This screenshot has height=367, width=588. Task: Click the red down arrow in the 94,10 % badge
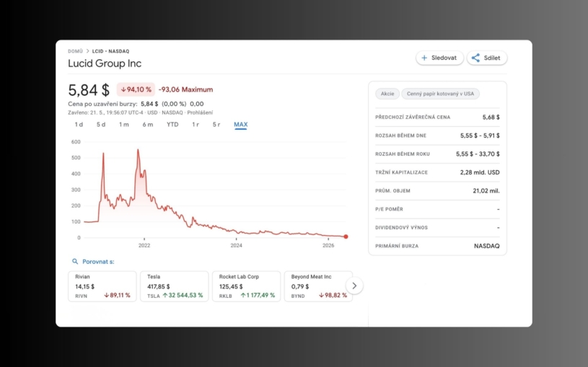[123, 89]
